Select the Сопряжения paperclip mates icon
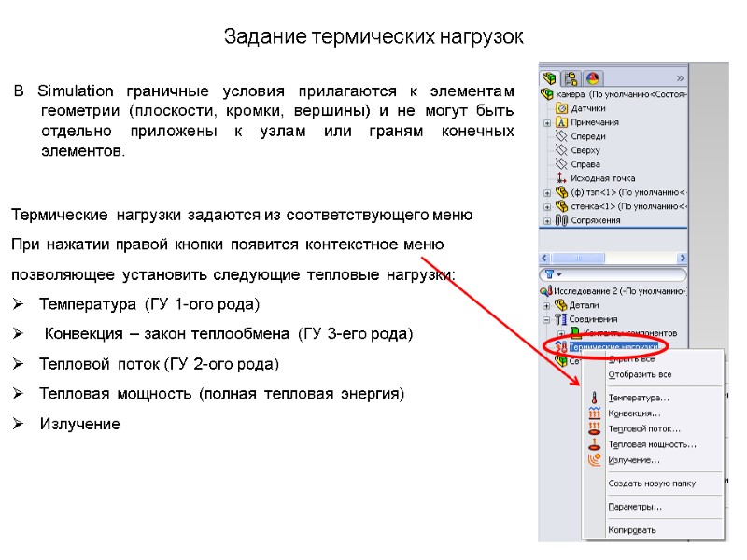The image size is (747, 560). click(x=562, y=220)
